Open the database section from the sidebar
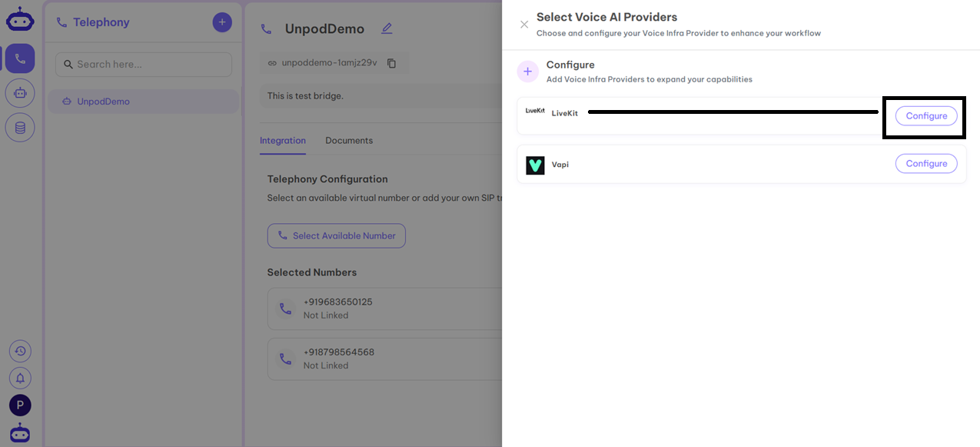 20,127
